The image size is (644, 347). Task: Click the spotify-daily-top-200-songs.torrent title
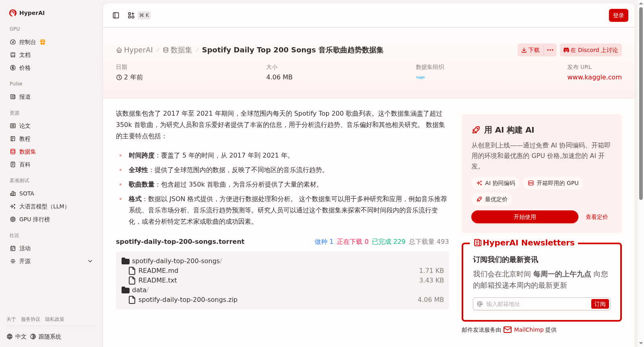click(x=180, y=241)
